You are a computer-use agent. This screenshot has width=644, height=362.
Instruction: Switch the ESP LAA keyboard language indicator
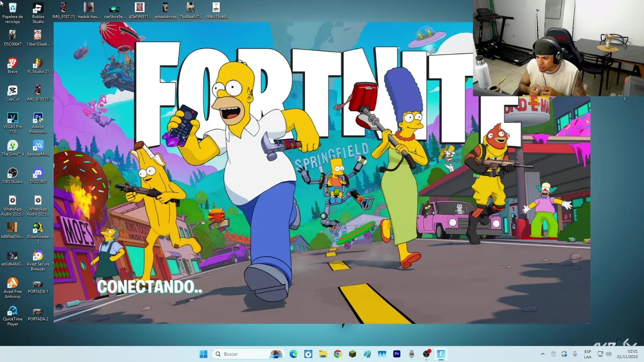588,354
